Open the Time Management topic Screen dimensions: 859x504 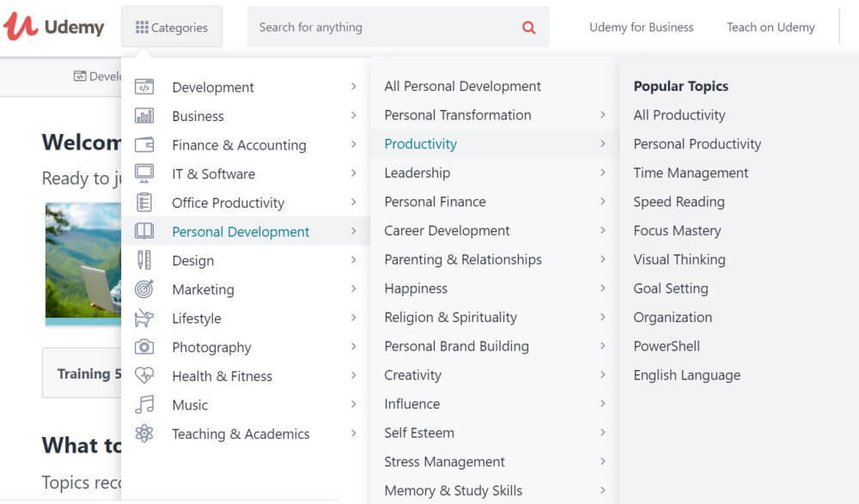click(691, 173)
